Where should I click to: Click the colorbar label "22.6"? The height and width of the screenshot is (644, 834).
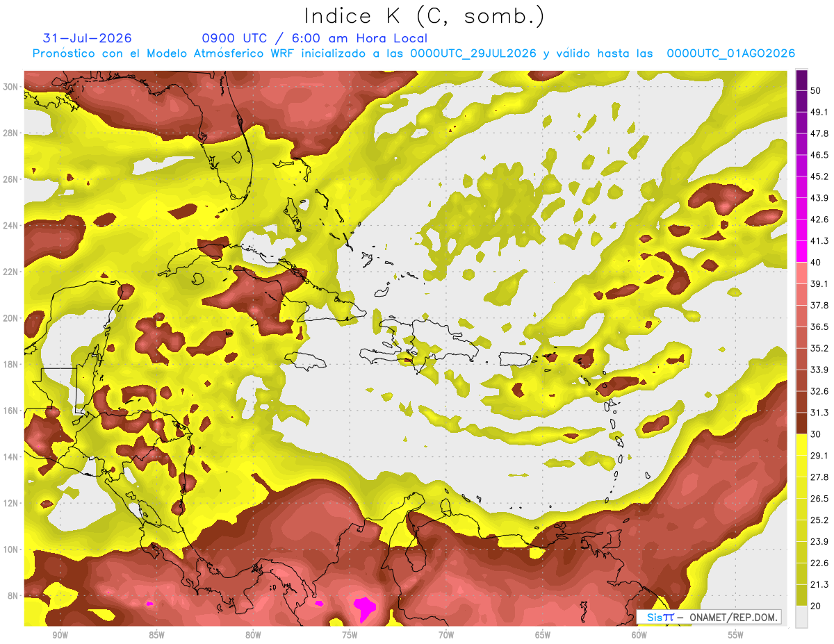pos(819,563)
